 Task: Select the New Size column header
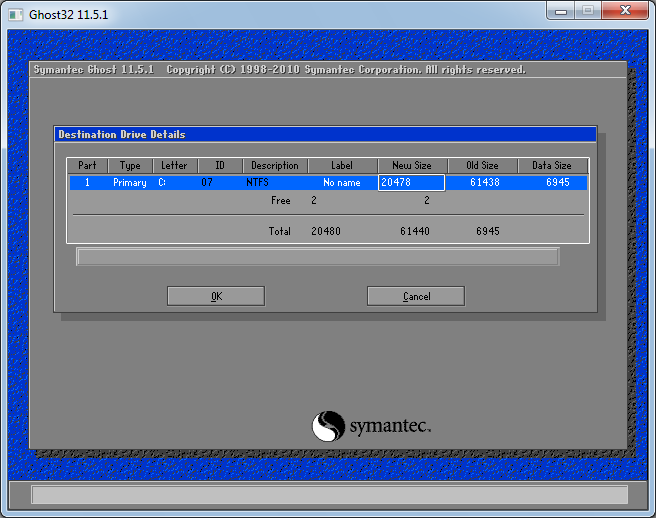click(x=412, y=166)
